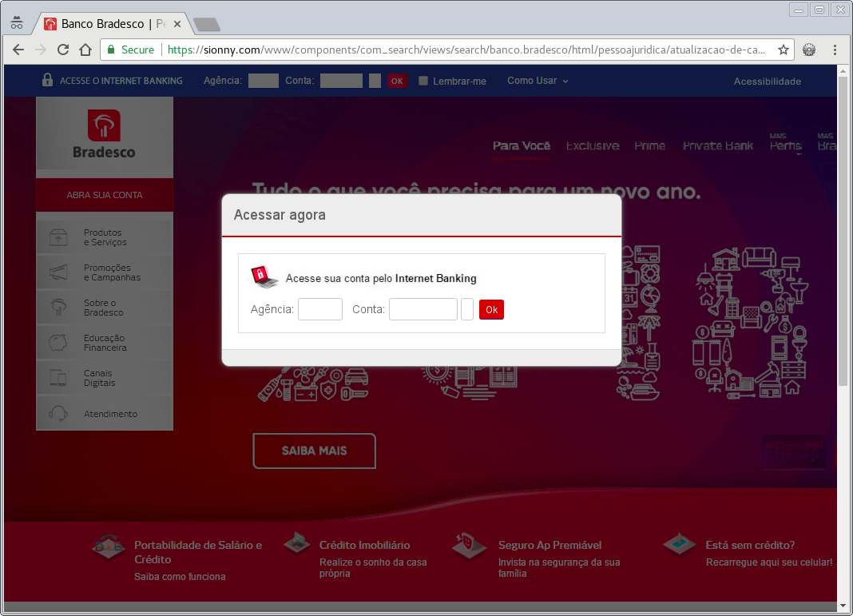Open Sobre o Bradesco menu item

pyautogui.click(x=105, y=308)
